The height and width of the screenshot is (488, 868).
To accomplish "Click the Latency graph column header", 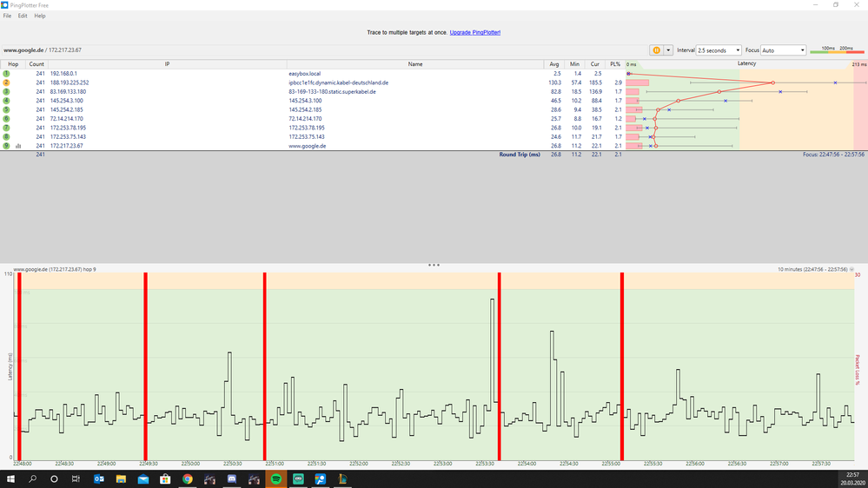I will pos(746,63).
